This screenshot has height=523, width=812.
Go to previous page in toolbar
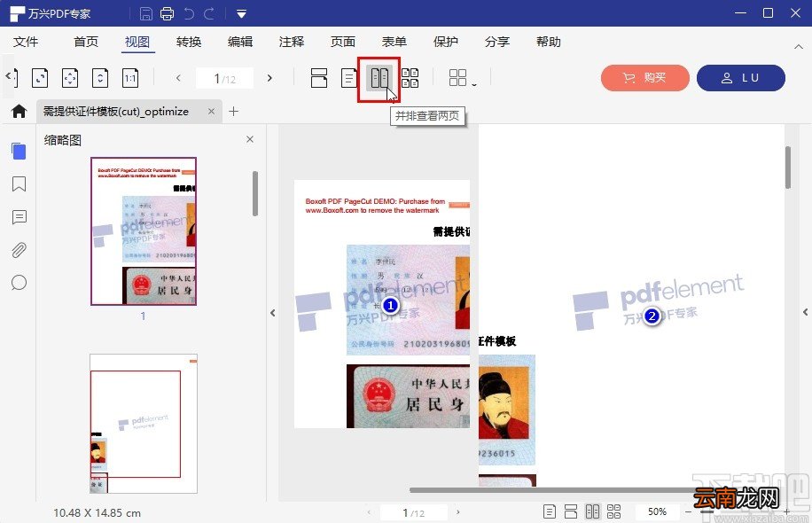[178, 78]
